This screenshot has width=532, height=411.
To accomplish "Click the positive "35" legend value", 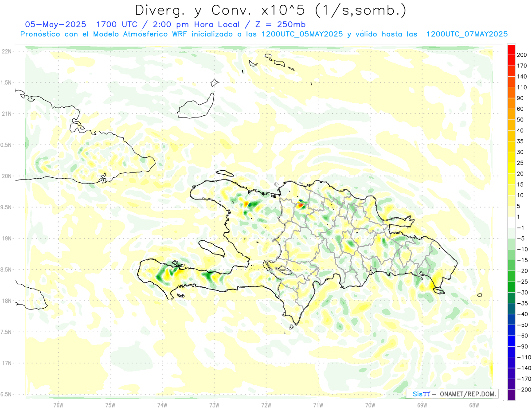I will [521, 141].
